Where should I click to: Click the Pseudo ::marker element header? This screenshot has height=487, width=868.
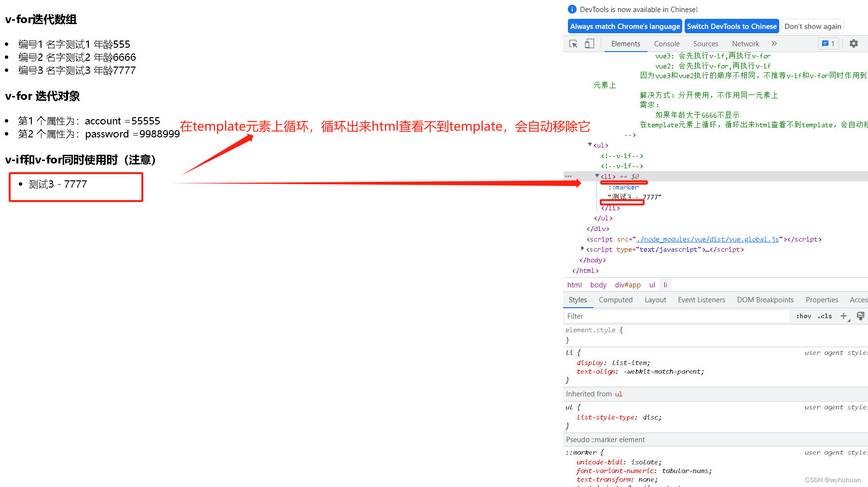pos(716,439)
